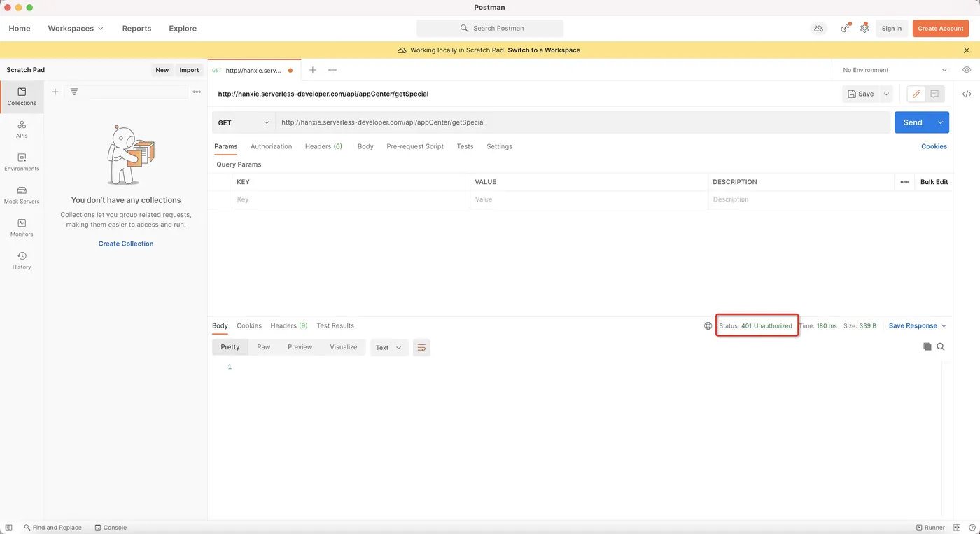The image size is (980, 534).
Task: Click the cloud sync status icon
Action: click(x=818, y=29)
